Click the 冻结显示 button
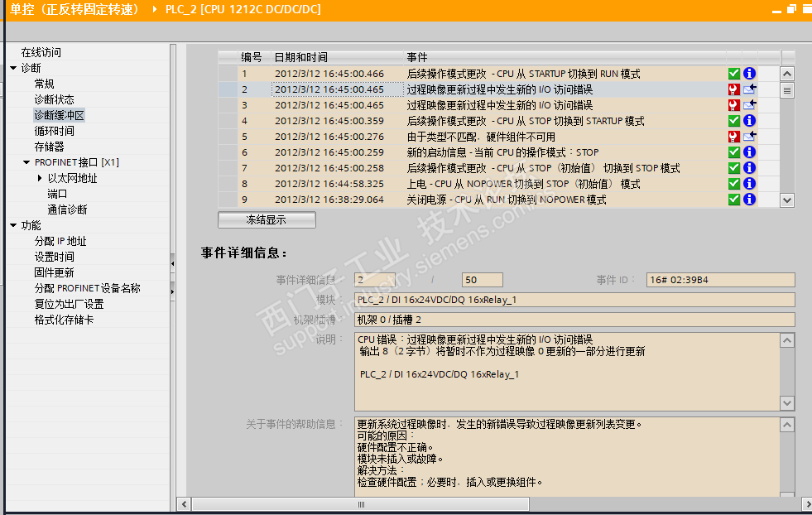 pos(267,219)
